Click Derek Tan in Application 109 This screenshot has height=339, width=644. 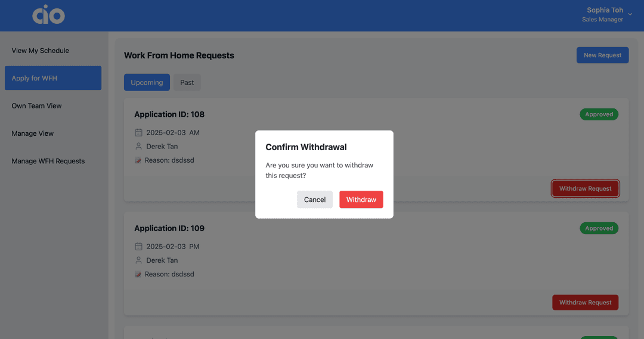pos(162,260)
